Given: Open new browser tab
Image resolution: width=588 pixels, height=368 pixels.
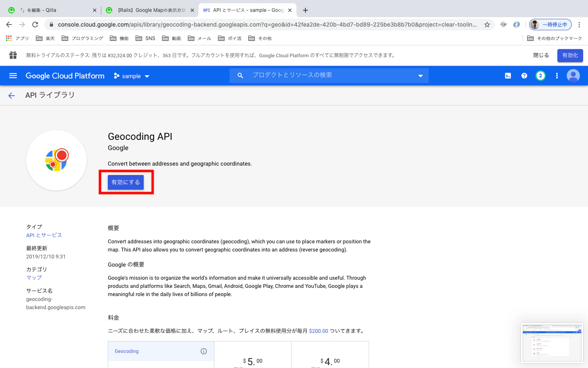Looking at the screenshot, I should (305, 10).
